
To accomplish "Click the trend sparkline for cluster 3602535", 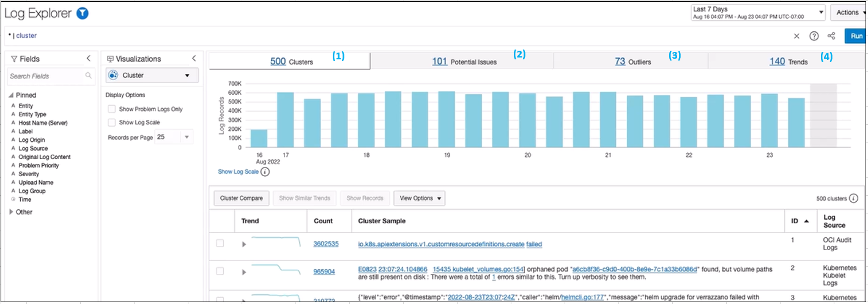I will tap(276, 242).
